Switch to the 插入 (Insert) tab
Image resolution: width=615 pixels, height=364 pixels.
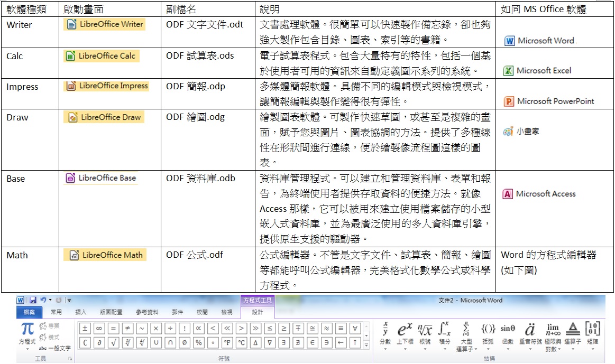(x=81, y=312)
